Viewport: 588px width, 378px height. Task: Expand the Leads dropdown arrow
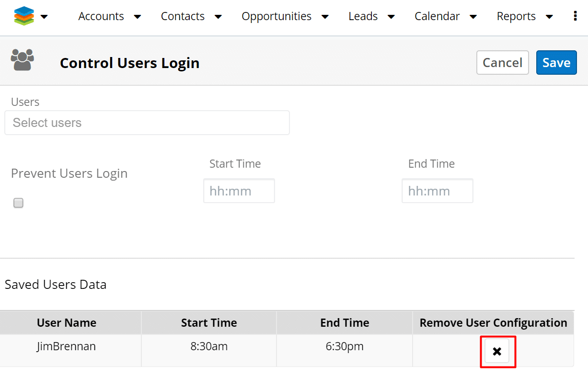pyautogui.click(x=391, y=16)
